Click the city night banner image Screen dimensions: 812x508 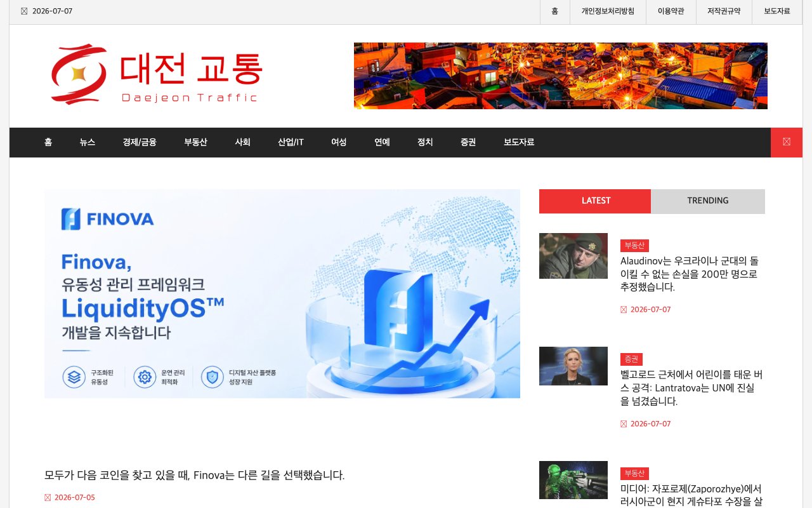[561, 76]
